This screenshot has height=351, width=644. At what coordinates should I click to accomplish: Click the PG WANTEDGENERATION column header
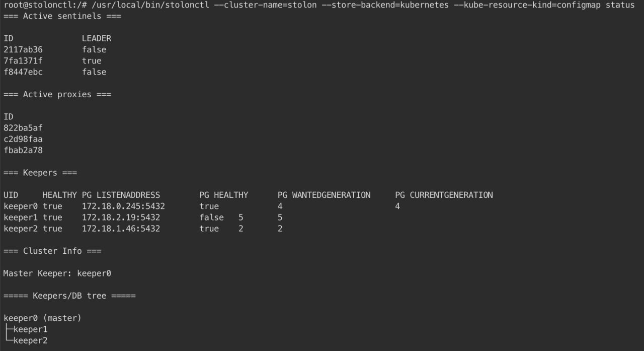pyautogui.click(x=324, y=195)
